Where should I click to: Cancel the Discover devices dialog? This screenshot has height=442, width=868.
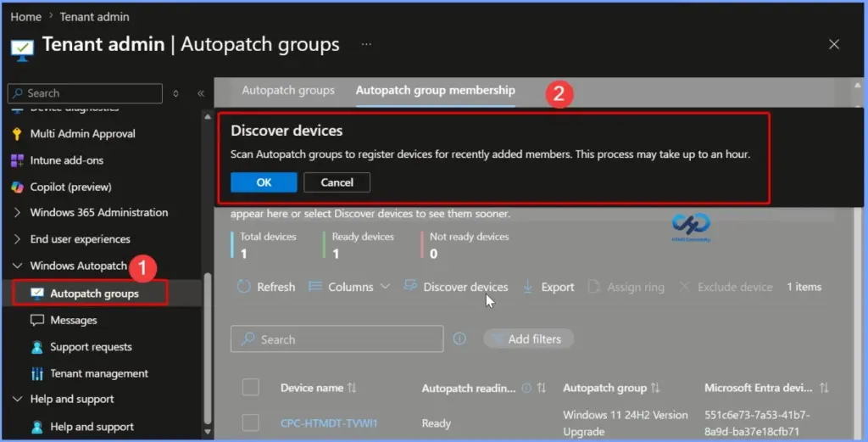pos(337,182)
